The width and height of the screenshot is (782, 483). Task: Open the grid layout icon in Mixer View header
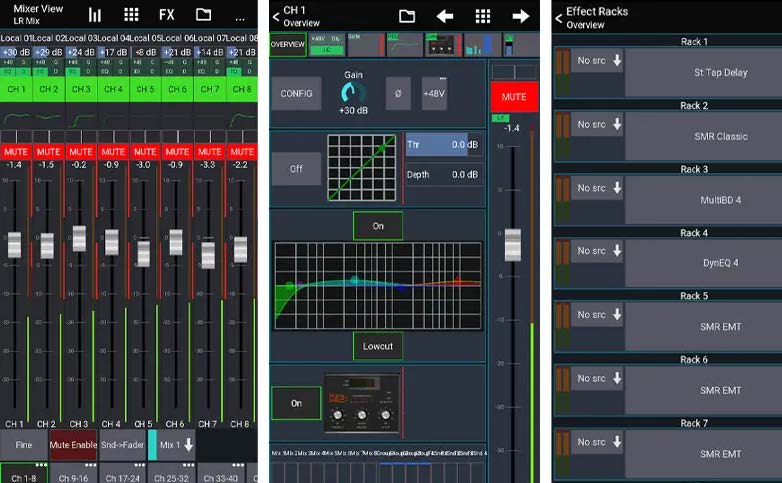(x=131, y=14)
